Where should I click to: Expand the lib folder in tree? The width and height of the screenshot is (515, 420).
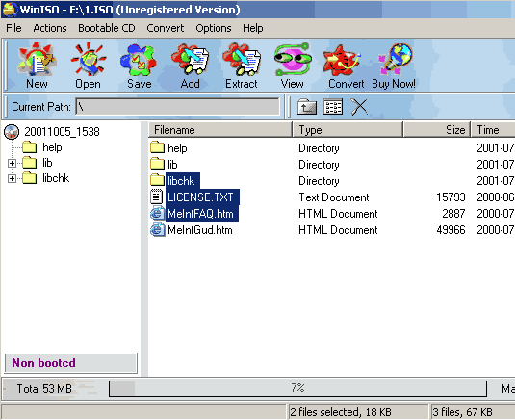point(12,163)
